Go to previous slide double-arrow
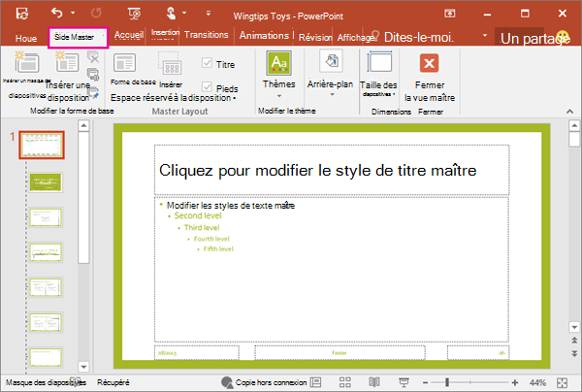The image size is (582, 392). click(x=574, y=340)
